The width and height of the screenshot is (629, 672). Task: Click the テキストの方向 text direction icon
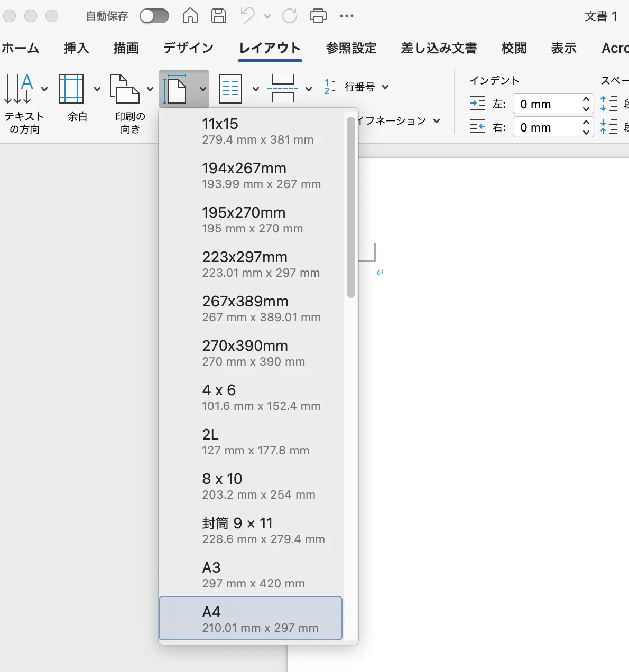[x=19, y=89]
